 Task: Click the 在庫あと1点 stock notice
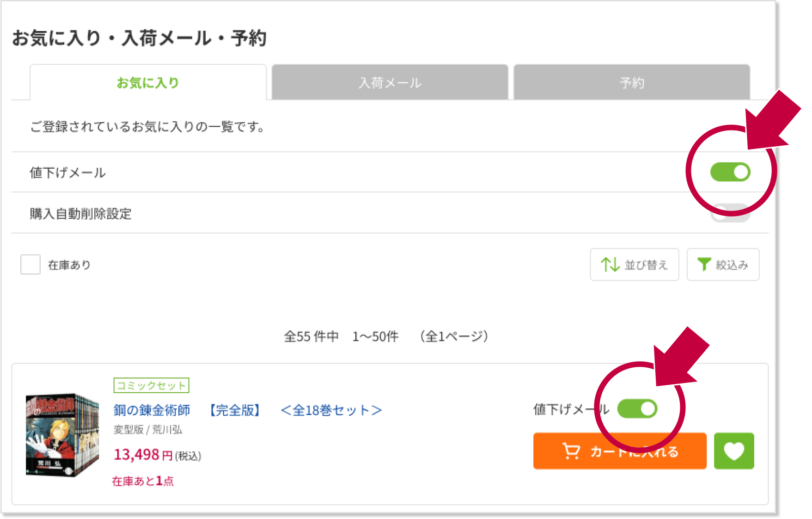pyautogui.click(x=143, y=481)
